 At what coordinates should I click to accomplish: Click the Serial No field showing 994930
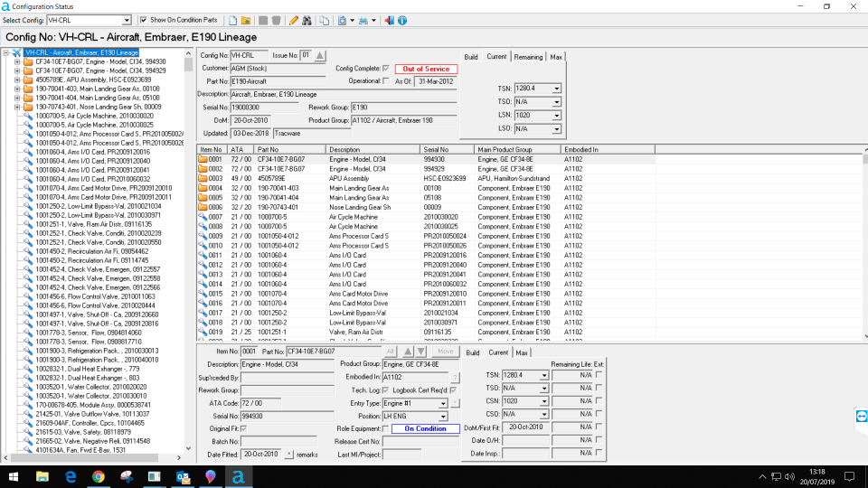(288, 416)
